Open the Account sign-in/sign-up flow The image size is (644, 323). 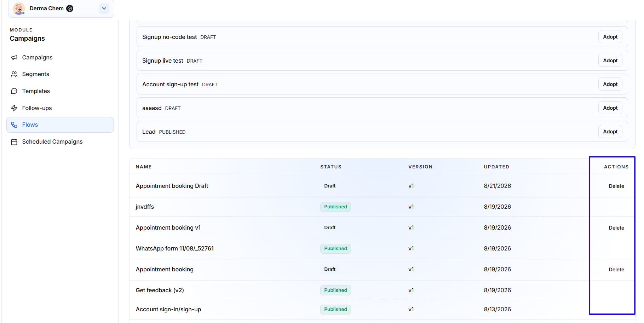tap(382, 310)
